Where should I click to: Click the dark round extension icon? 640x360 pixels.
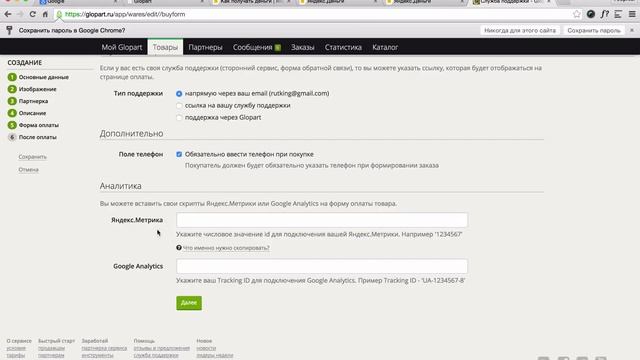point(591,14)
